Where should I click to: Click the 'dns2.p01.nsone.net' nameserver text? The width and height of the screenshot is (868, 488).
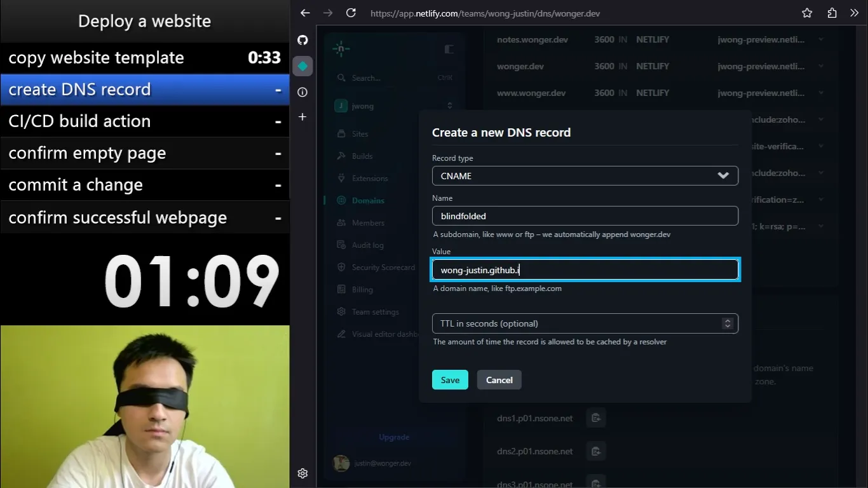(535, 451)
